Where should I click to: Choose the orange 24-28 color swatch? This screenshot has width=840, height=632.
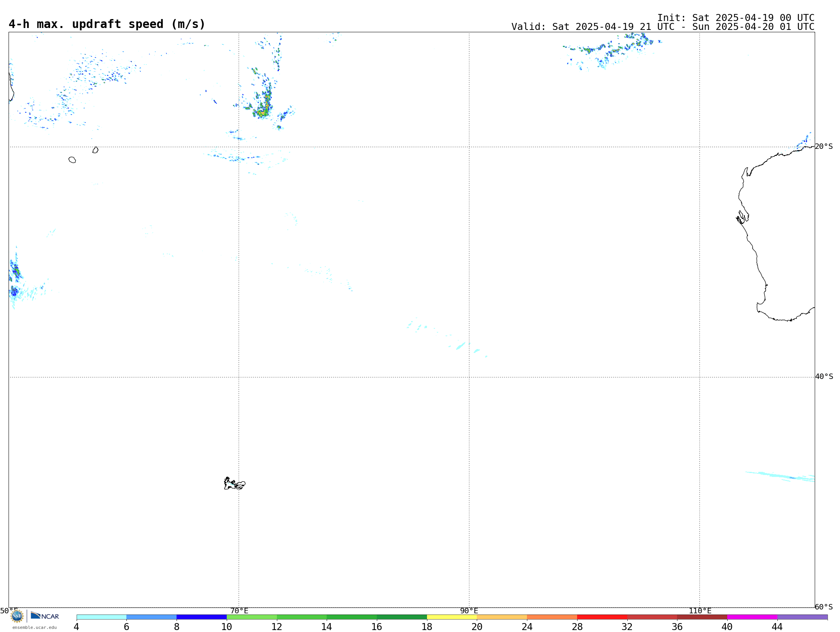click(552, 617)
